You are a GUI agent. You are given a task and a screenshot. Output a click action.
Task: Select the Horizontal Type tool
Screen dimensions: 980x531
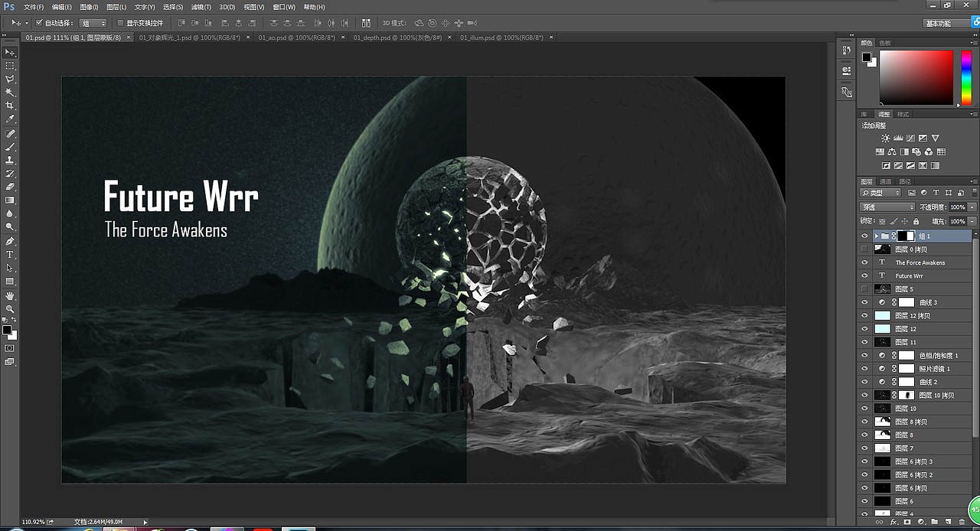10,254
